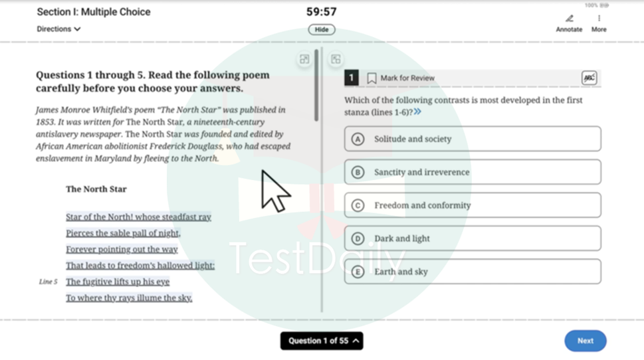Open the More three-dot menu
This screenshot has width=644, height=360.
coord(599,19)
